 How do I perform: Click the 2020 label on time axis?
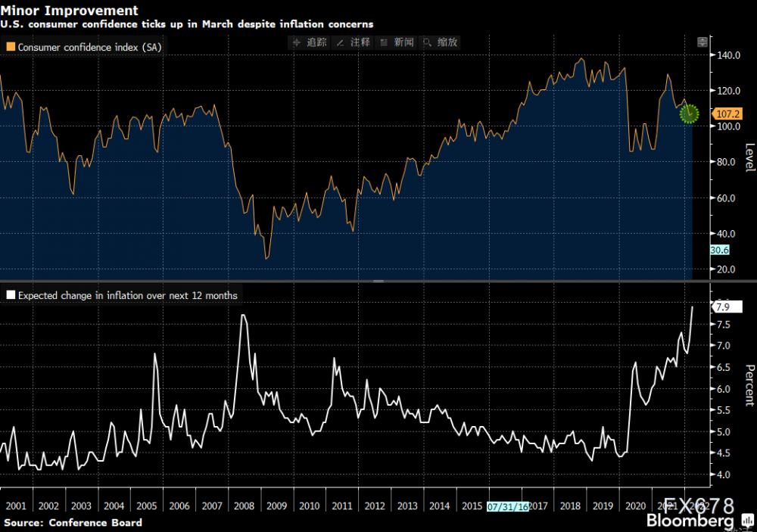635,506
